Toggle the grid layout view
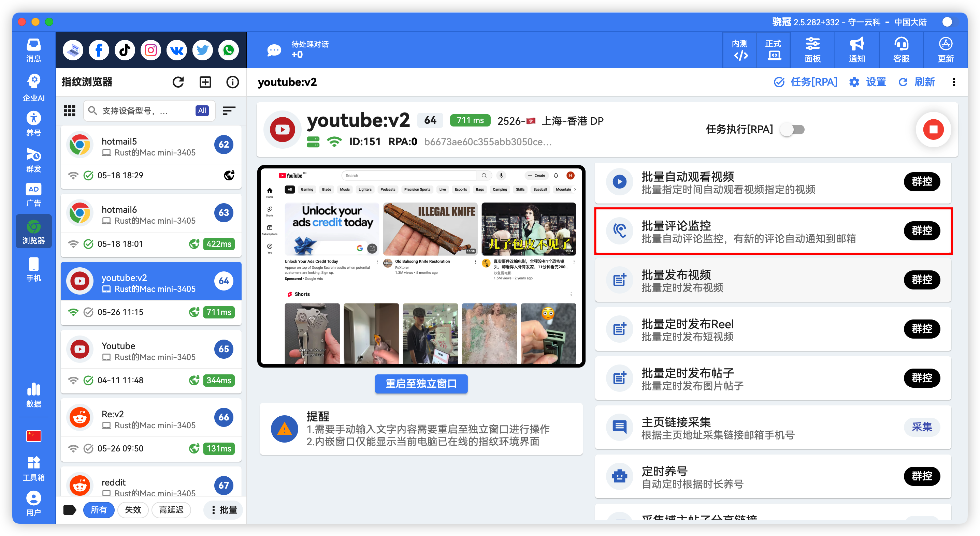Image resolution: width=980 pixels, height=536 pixels. [70, 110]
